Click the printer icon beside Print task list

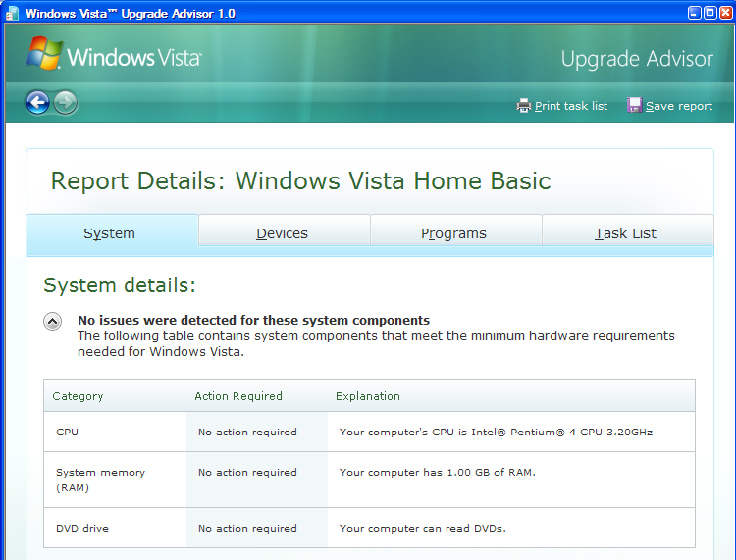(x=524, y=106)
